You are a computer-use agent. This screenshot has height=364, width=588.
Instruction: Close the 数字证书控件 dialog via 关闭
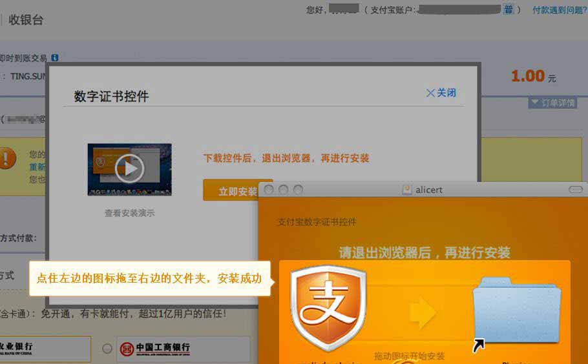coord(441,92)
